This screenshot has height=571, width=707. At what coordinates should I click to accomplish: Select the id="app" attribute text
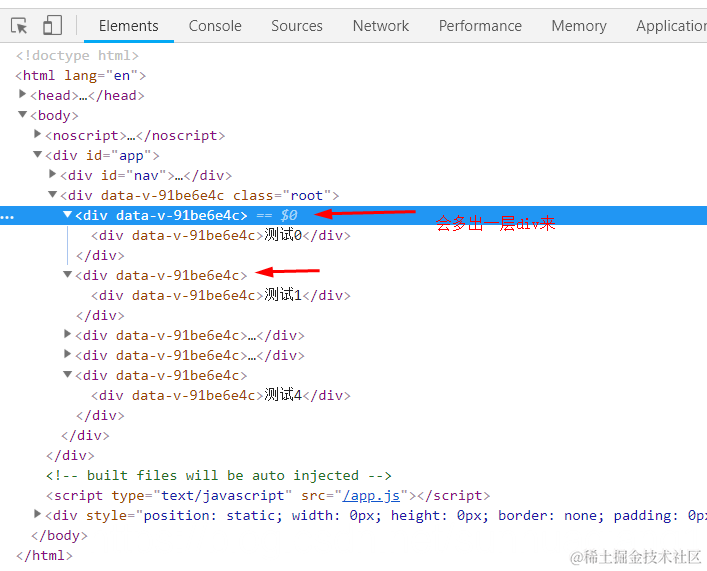119,156
